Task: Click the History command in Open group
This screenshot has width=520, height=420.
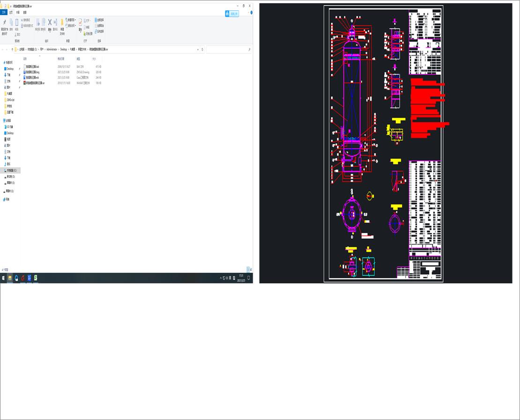Action: pyautogui.click(x=88, y=34)
